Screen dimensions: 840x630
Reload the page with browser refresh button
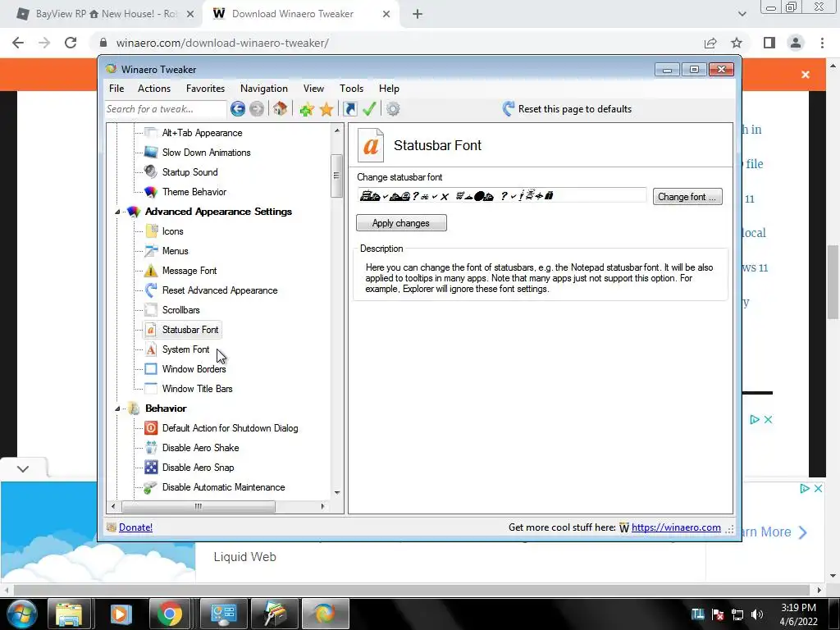tap(71, 43)
